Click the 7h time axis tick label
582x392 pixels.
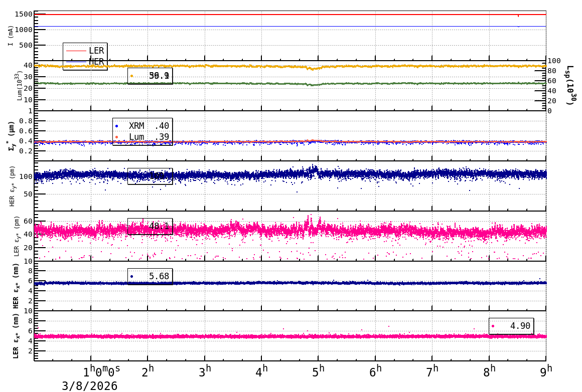click(432, 371)
